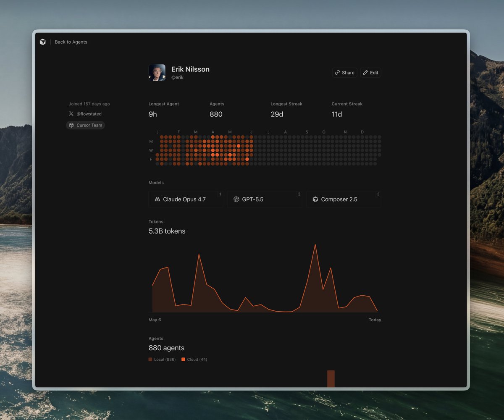Click the Local (836) legend swatch

coord(150,360)
